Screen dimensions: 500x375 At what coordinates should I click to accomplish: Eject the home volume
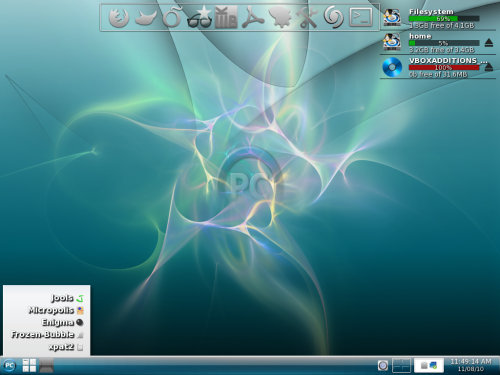[489, 43]
